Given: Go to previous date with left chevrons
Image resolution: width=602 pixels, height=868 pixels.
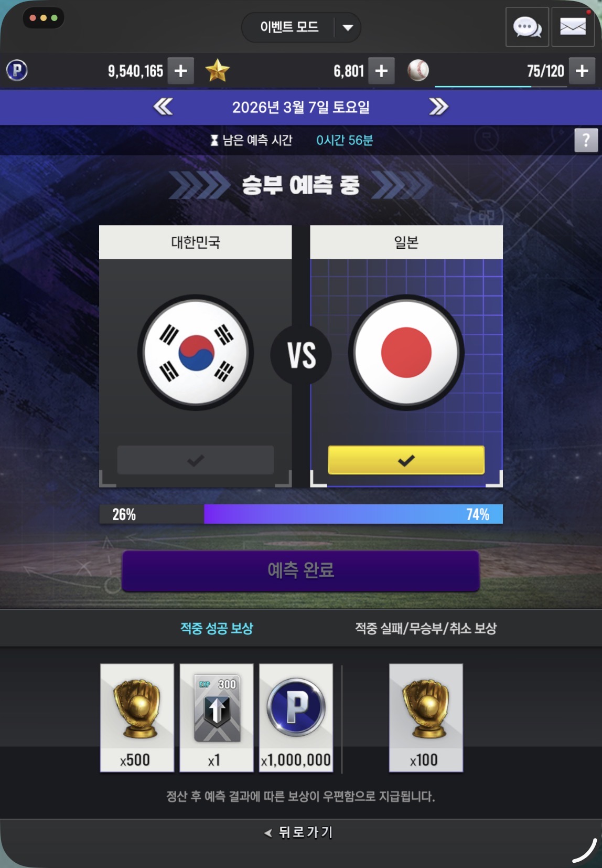Looking at the screenshot, I should tap(163, 107).
